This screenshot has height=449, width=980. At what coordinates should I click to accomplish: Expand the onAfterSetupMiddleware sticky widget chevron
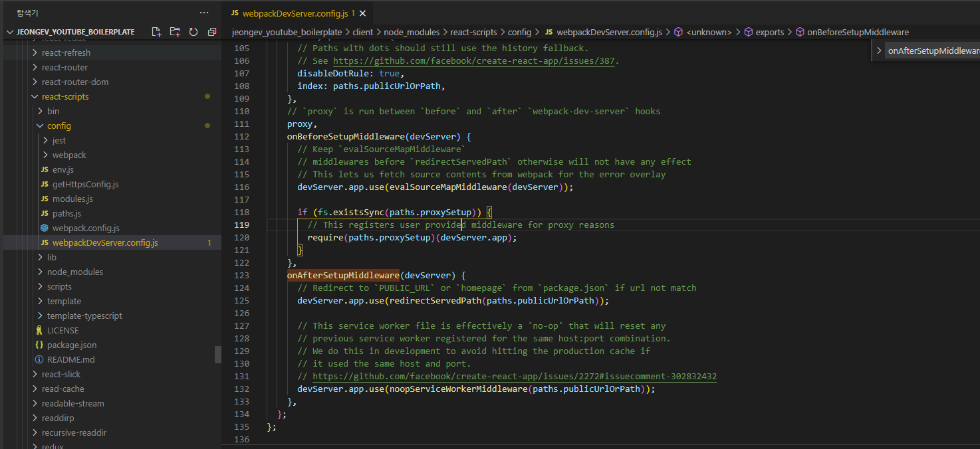click(879, 50)
